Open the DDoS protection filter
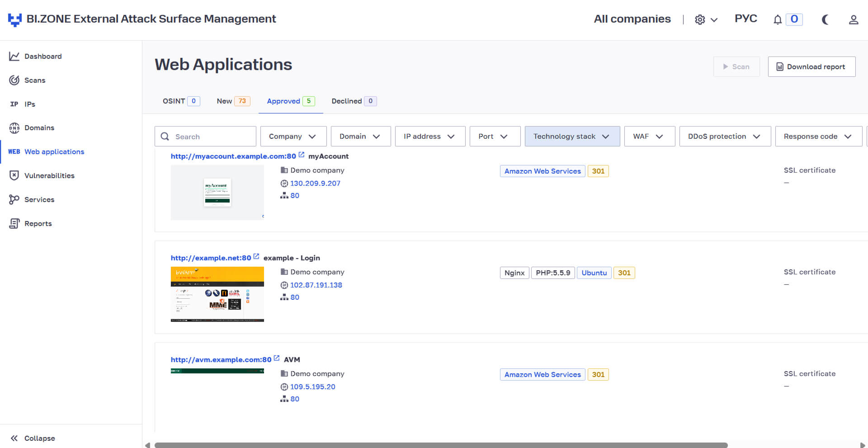The width and height of the screenshot is (868, 448). [725, 137]
